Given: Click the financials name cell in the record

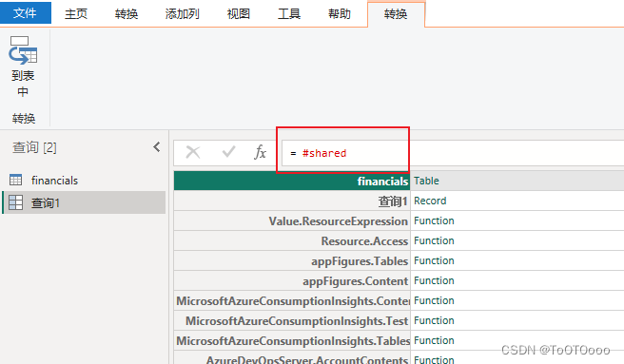Looking at the screenshot, I should click(292, 181).
